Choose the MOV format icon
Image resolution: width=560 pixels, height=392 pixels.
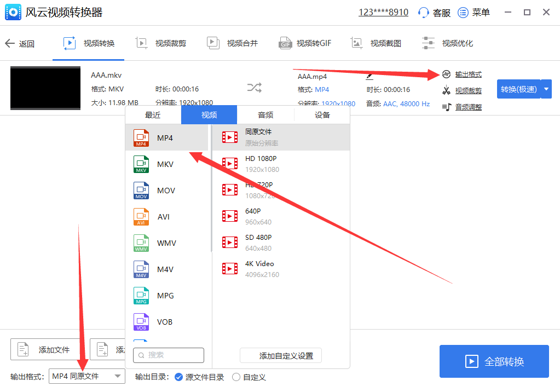141,191
